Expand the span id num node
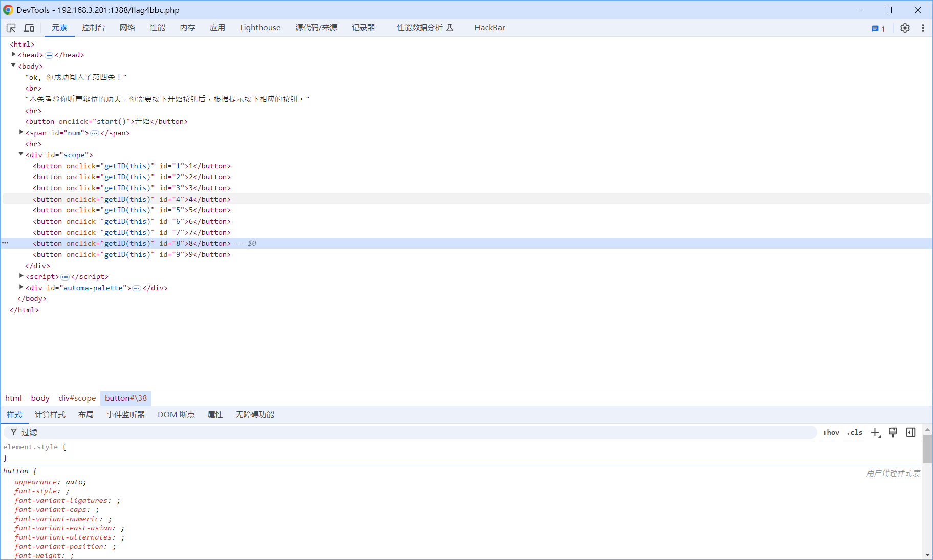933x560 pixels. point(21,132)
